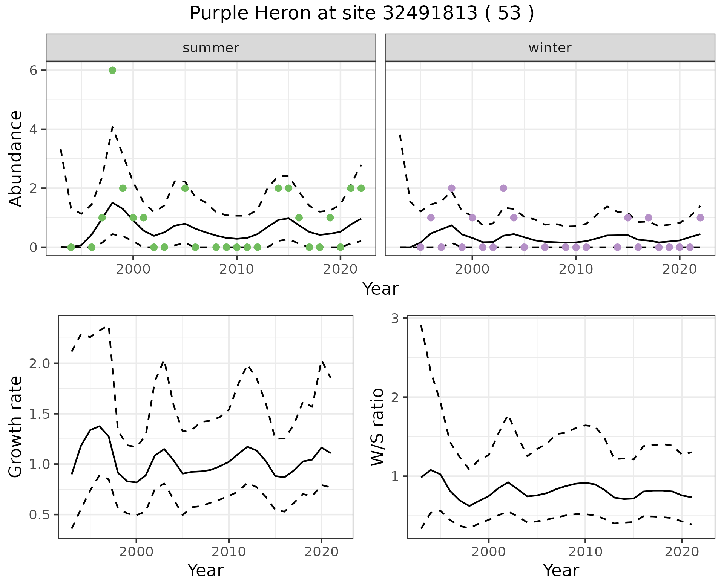Click the Year label beneath the Growth rate plot

[206, 571]
